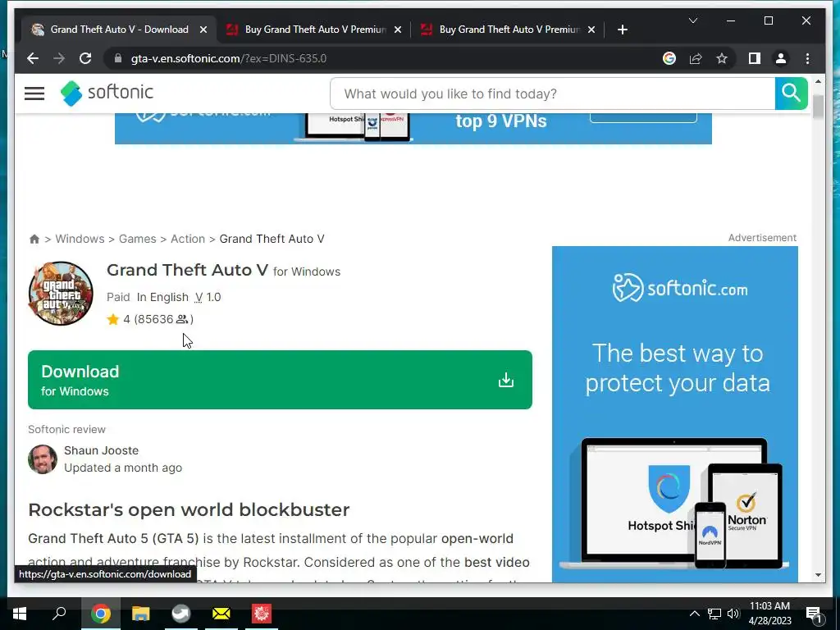Switch to Grand Theft Auto V - Download tab

pos(119,30)
